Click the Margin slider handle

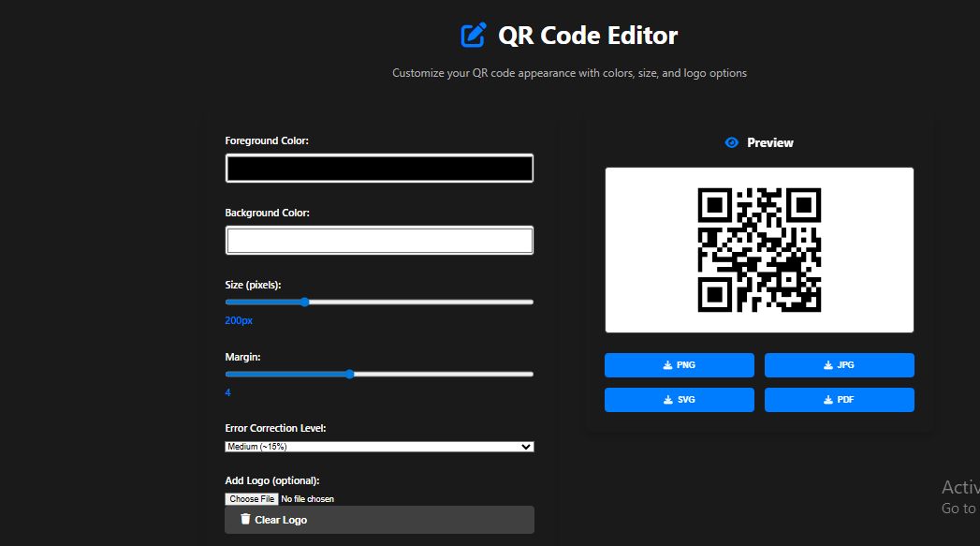tap(350, 374)
